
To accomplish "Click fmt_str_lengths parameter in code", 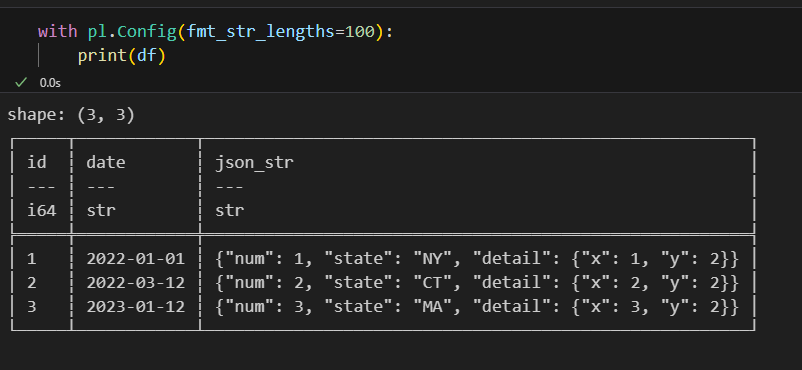I will point(260,32).
